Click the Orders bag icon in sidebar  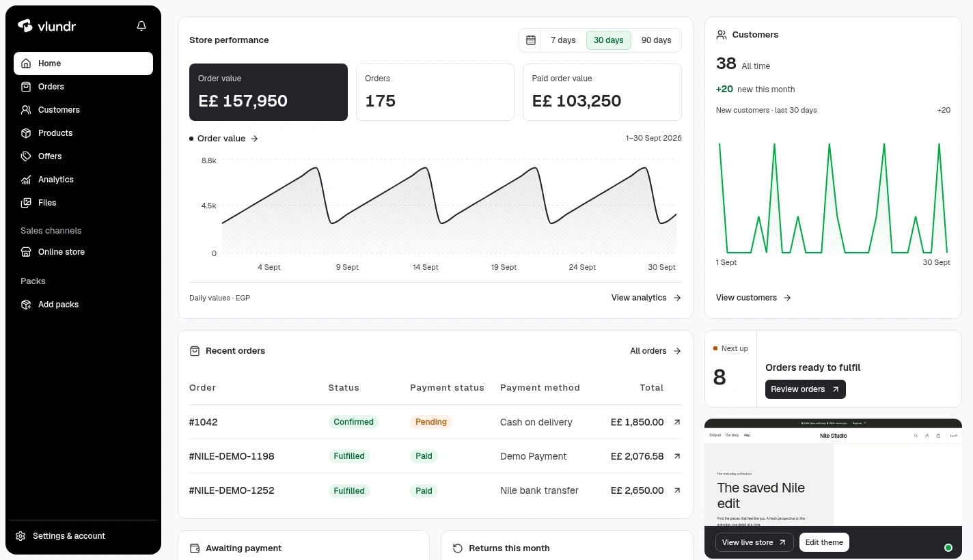pos(26,87)
